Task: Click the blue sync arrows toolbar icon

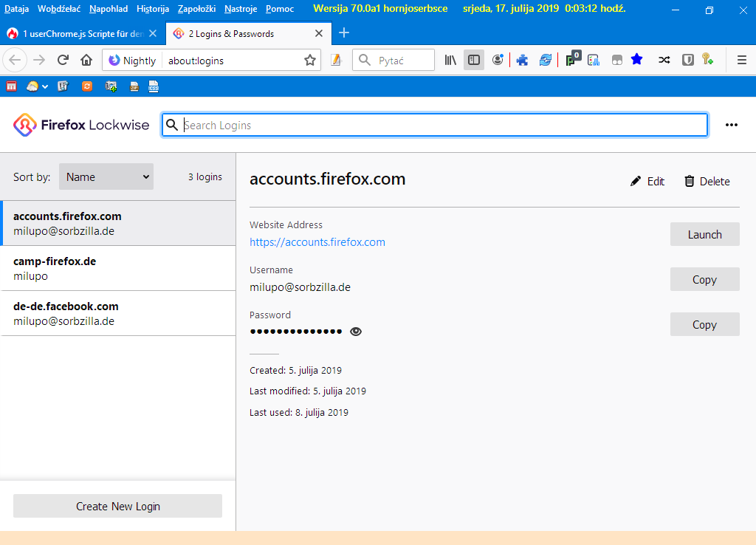Action: pos(546,61)
